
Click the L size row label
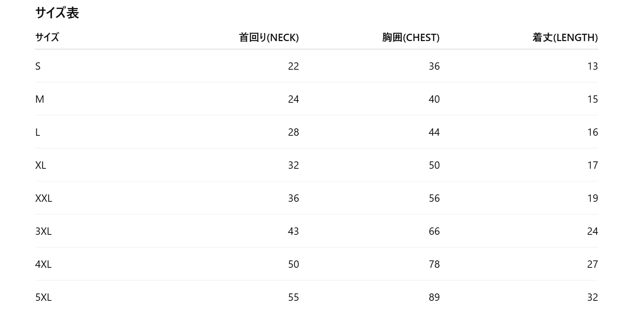pyautogui.click(x=38, y=132)
